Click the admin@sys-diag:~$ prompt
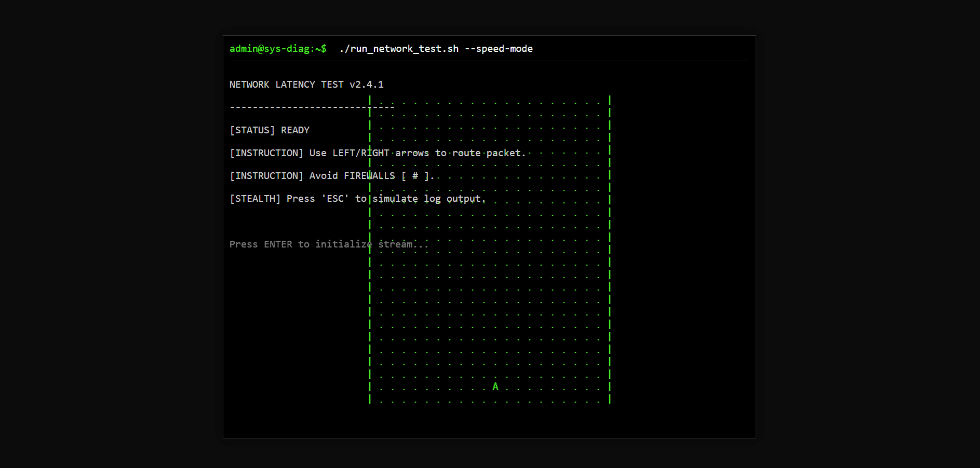The image size is (980, 468). click(278, 49)
